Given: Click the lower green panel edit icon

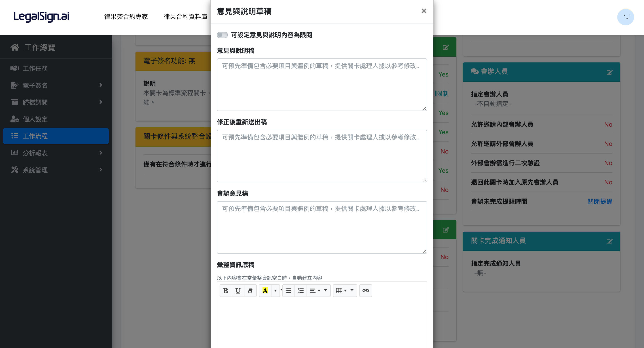Looking at the screenshot, I should (x=446, y=230).
